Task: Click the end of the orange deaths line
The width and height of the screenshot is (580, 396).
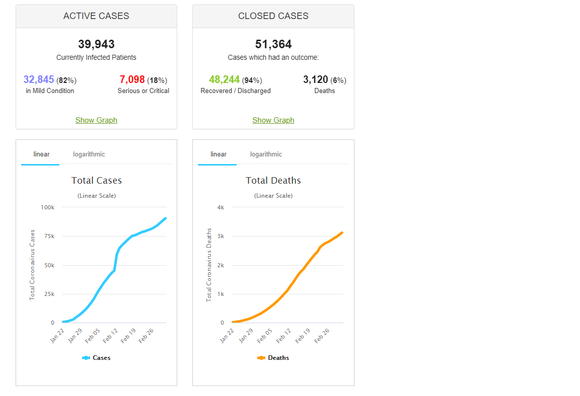Action: (342, 233)
